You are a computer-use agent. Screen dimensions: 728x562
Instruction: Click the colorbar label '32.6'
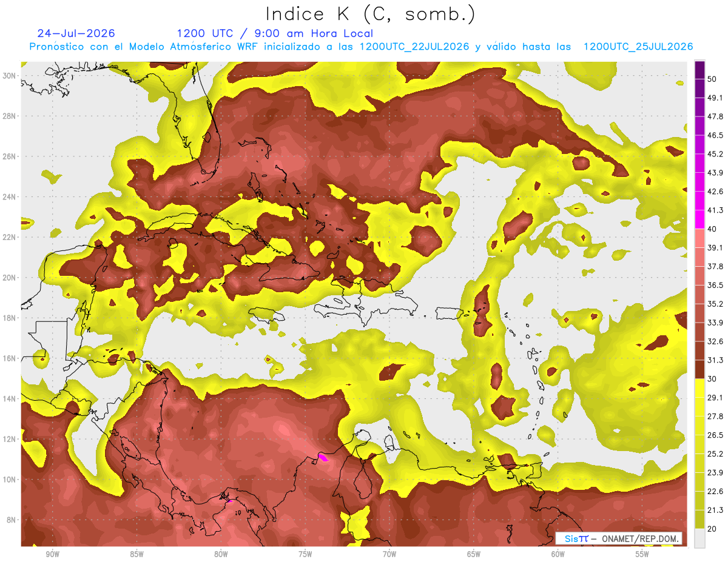click(715, 341)
